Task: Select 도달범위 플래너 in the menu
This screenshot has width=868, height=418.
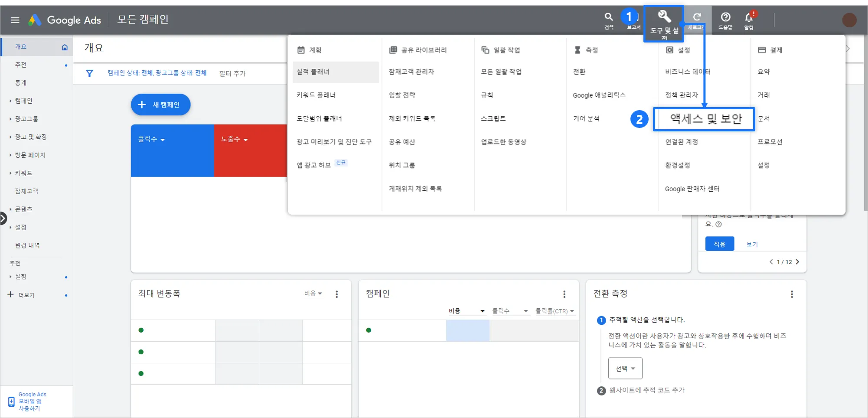Action: (319, 118)
